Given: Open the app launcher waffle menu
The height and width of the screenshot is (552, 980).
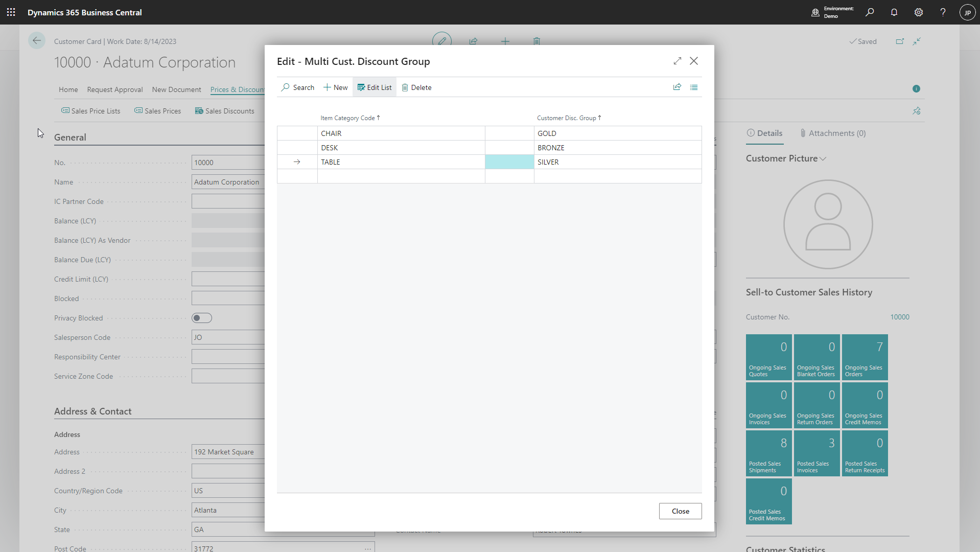Looking at the screenshot, I should (11, 12).
